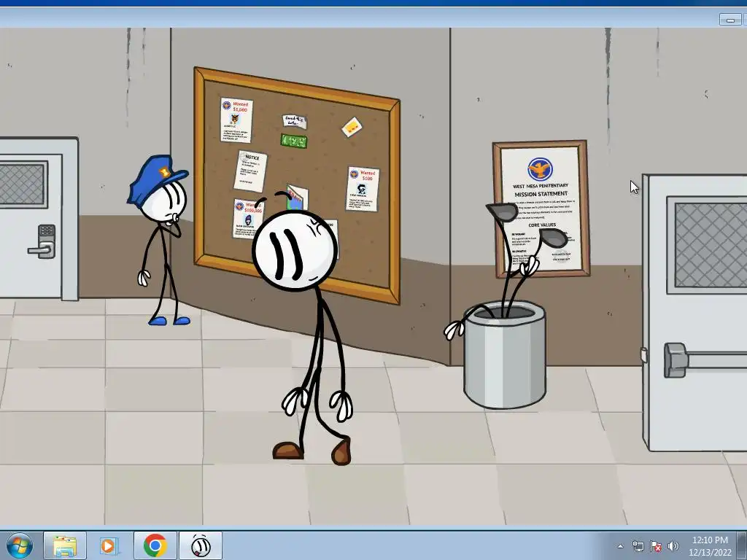Click the NOTICE paper on the corkboard

tap(250, 171)
